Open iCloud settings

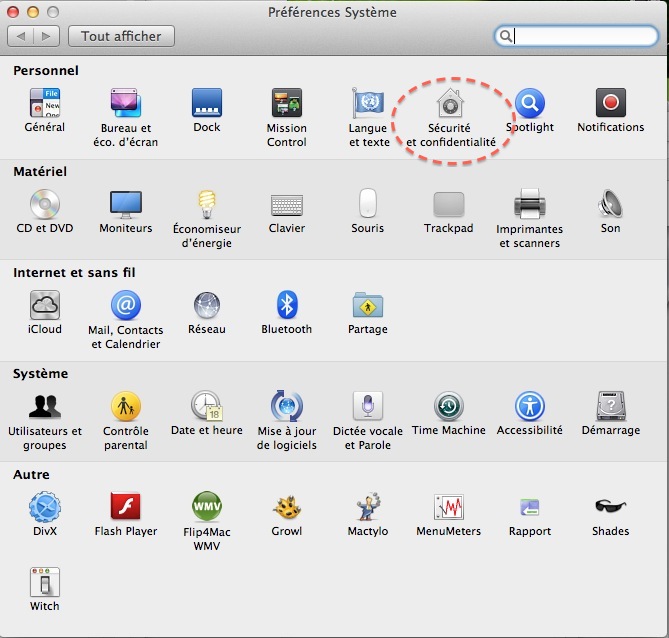(x=45, y=305)
